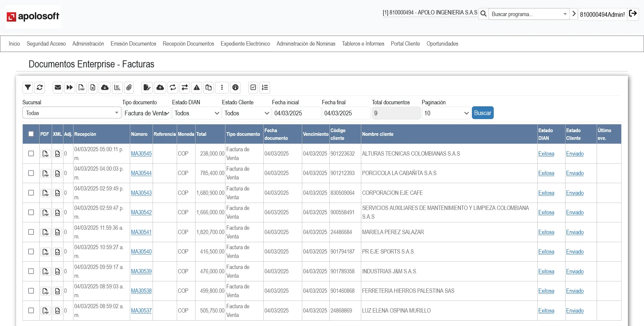Open the Estado DIAN dropdown
The height and width of the screenshot is (326, 644).
pyautogui.click(x=196, y=113)
